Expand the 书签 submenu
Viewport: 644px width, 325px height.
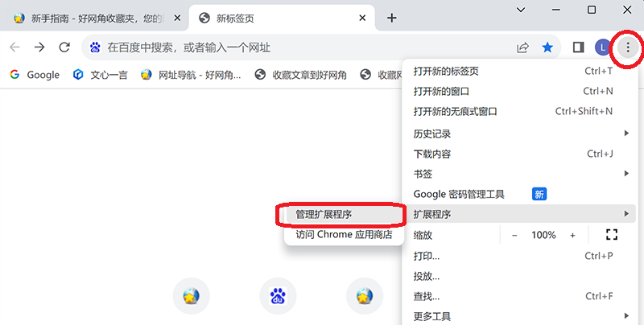tap(521, 174)
